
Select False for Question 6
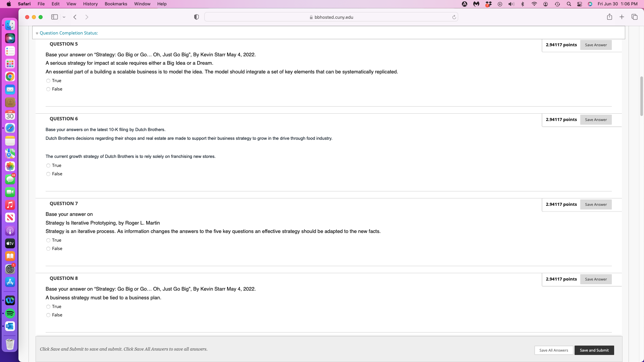48,174
